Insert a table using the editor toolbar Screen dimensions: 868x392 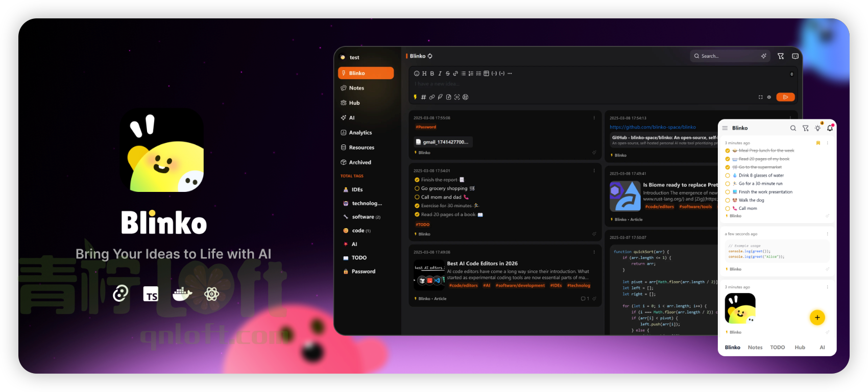[x=486, y=73]
